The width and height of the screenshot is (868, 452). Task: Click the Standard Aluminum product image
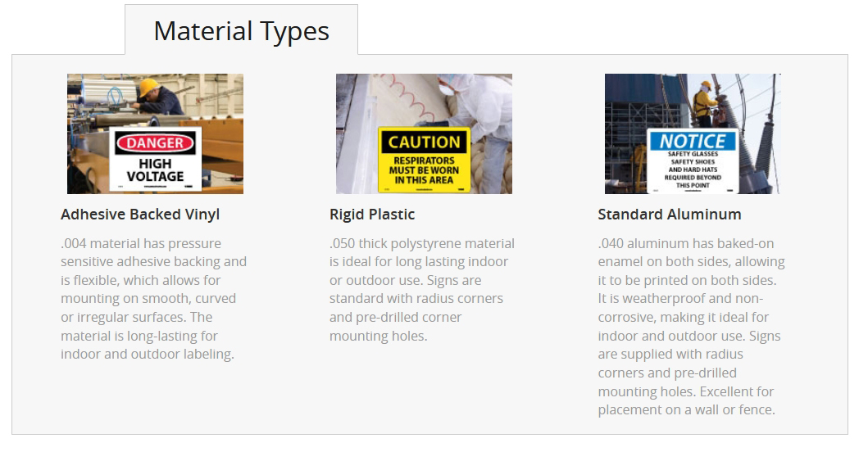click(x=693, y=133)
